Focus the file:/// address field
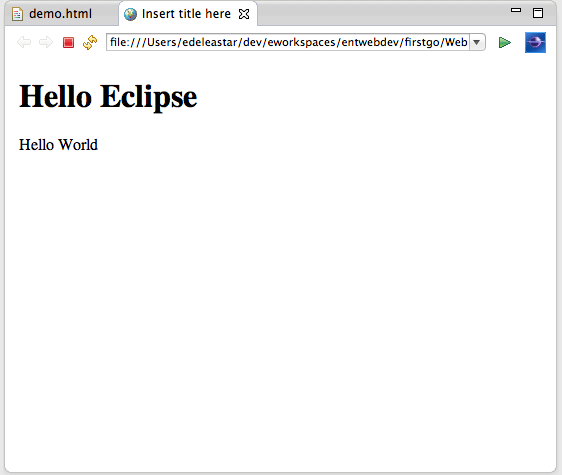The image size is (562, 475). coord(288,42)
